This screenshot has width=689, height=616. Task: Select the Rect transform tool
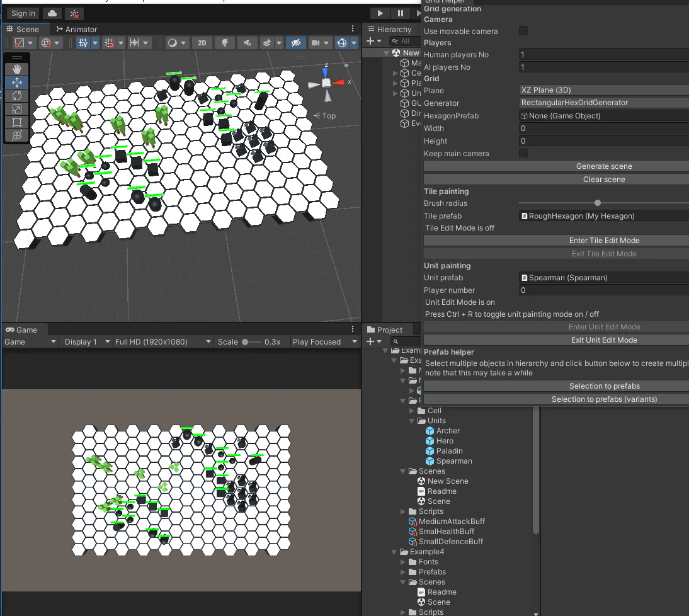click(17, 122)
